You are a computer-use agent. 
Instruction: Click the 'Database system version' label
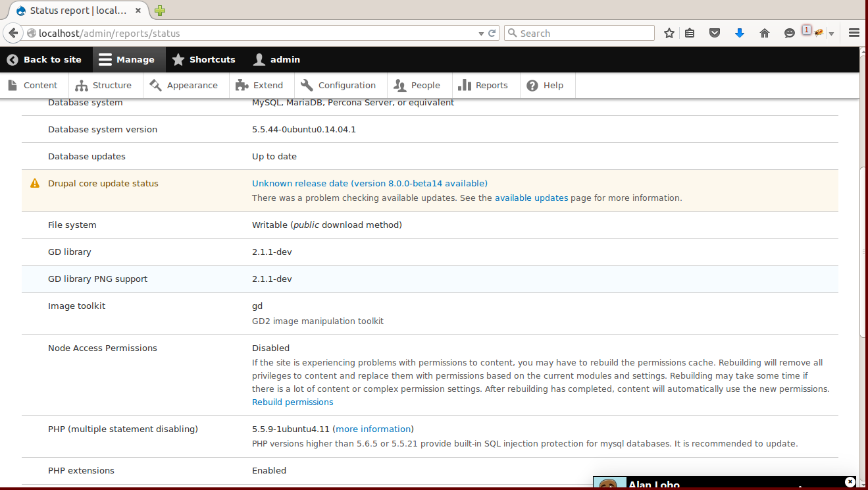[x=103, y=130]
